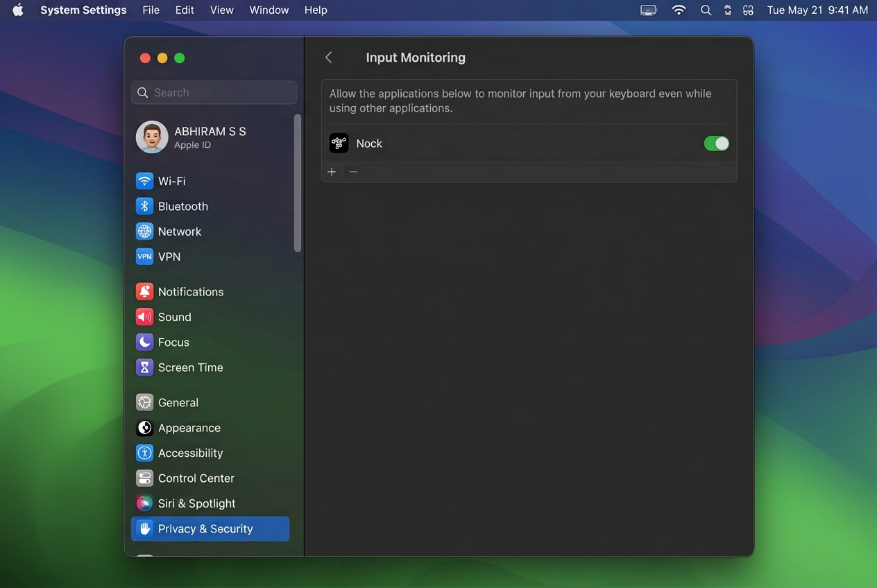This screenshot has width=877, height=588.
Task: Click the sidebar scrollbar
Action: pos(298,183)
